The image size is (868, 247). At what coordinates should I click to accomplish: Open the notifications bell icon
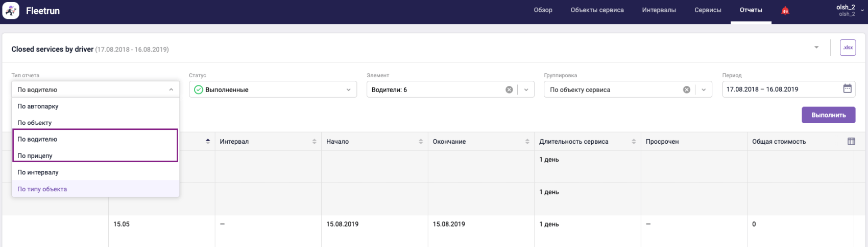pos(785,11)
